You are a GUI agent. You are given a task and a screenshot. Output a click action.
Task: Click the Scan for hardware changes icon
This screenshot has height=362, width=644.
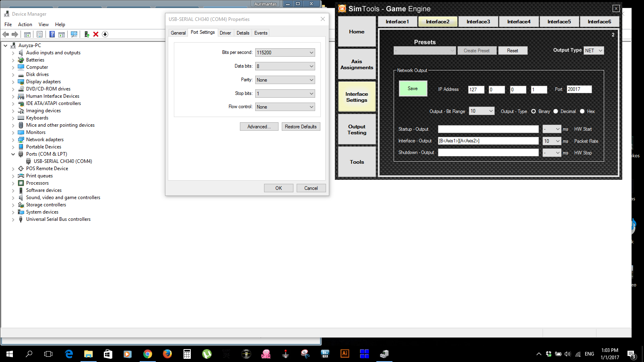pos(74,34)
